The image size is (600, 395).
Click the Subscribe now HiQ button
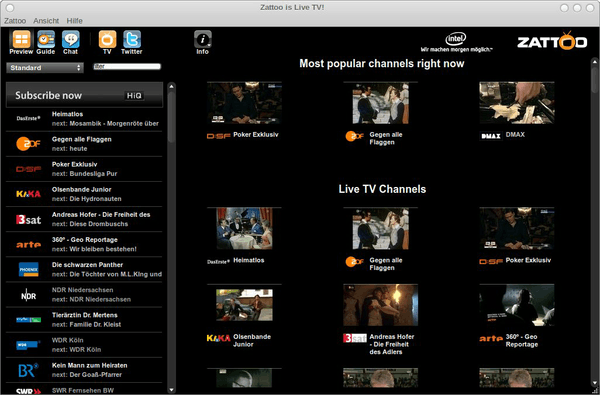pos(84,95)
